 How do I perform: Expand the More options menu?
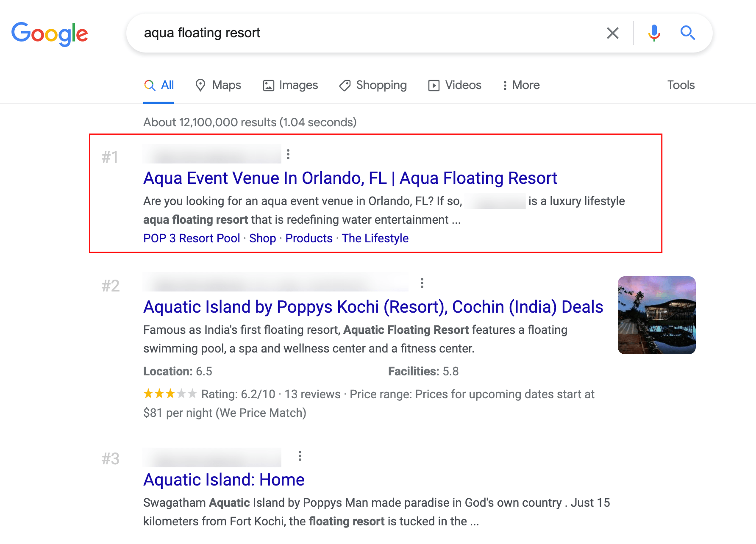[x=521, y=85]
